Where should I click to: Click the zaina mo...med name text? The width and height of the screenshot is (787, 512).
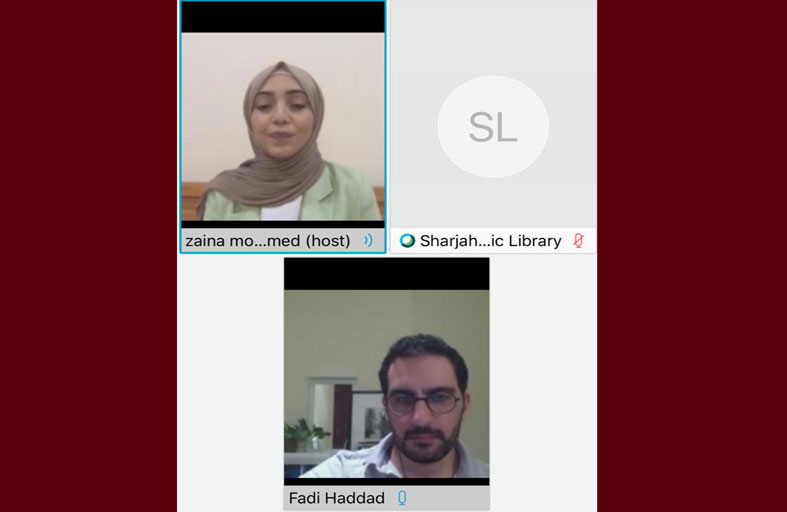point(243,241)
